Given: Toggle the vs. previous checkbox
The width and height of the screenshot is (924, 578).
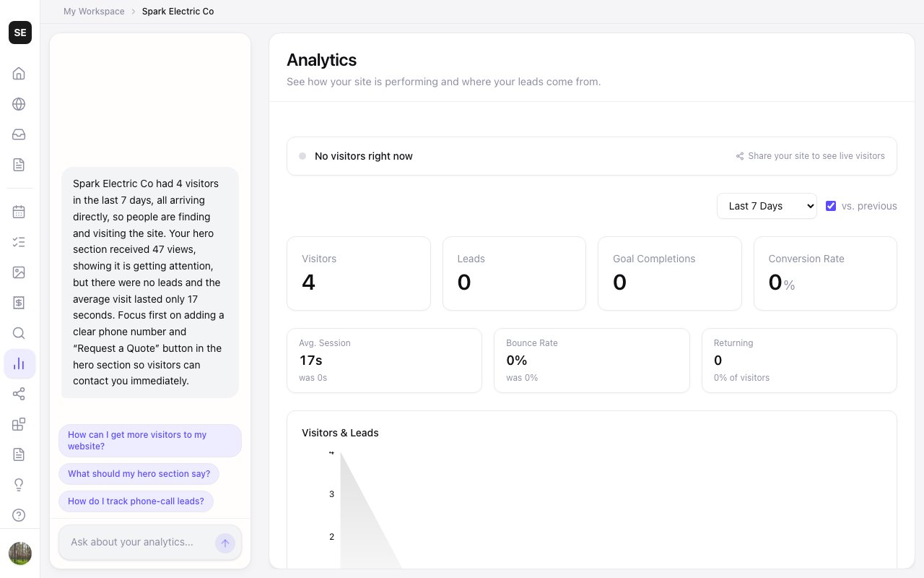Looking at the screenshot, I should pyautogui.click(x=831, y=206).
